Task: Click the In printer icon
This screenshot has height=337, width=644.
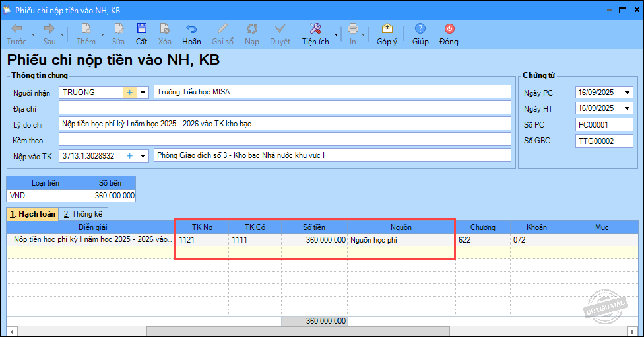Action: pos(353,29)
